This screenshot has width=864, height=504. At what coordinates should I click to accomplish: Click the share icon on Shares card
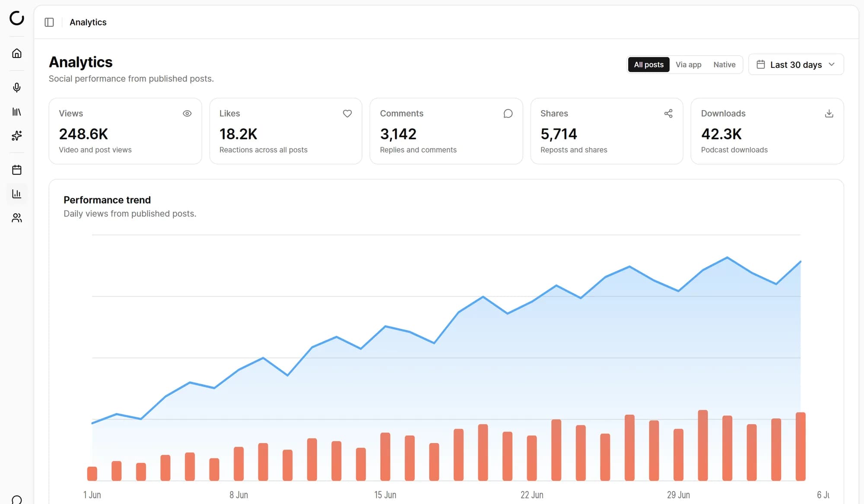pyautogui.click(x=668, y=114)
